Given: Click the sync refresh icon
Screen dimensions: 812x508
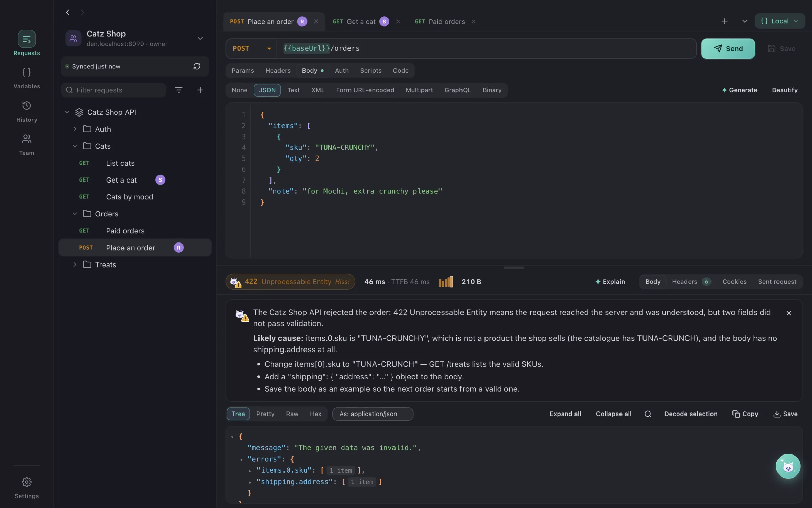Looking at the screenshot, I should (197, 66).
